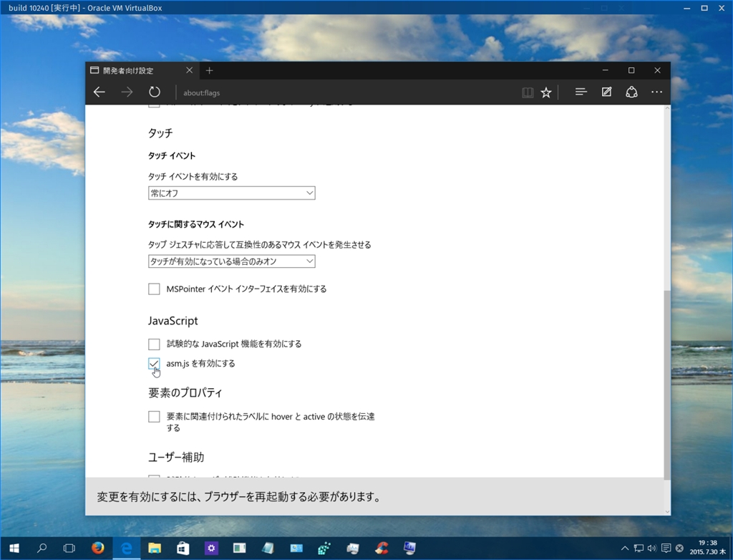Image resolution: width=733 pixels, height=560 pixels.
Task: Open Action Center notification icon
Action: (666, 549)
